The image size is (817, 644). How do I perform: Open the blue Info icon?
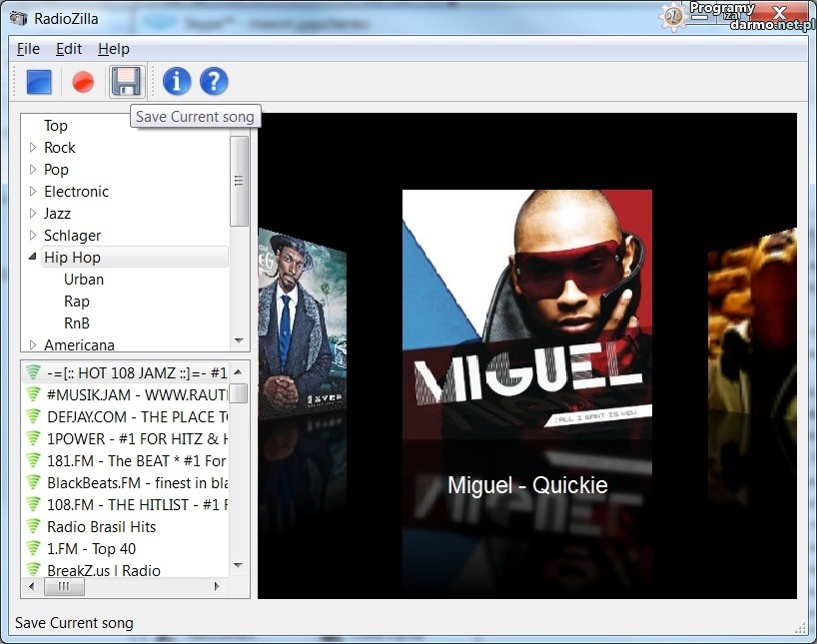[177, 82]
